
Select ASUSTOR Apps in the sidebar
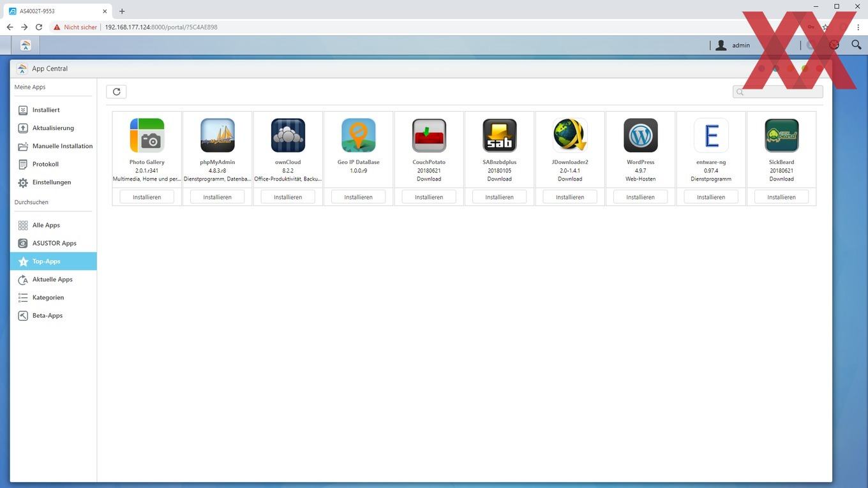point(53,243)
